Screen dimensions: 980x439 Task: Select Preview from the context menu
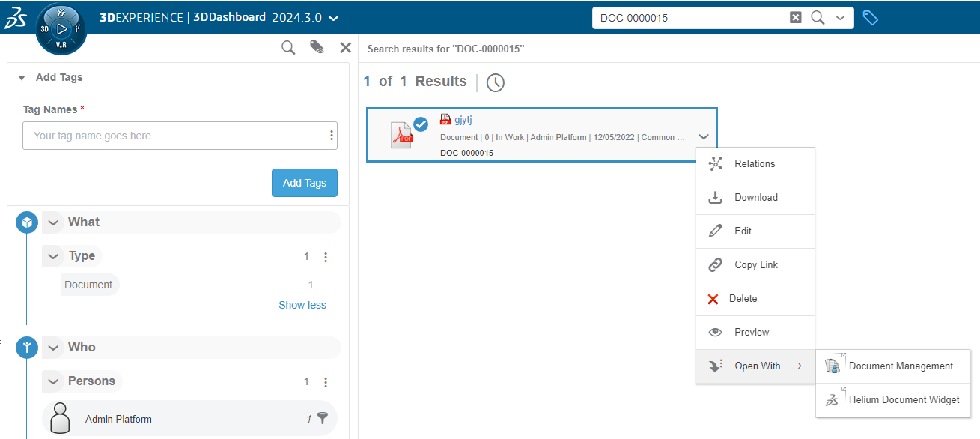[752, 333]
